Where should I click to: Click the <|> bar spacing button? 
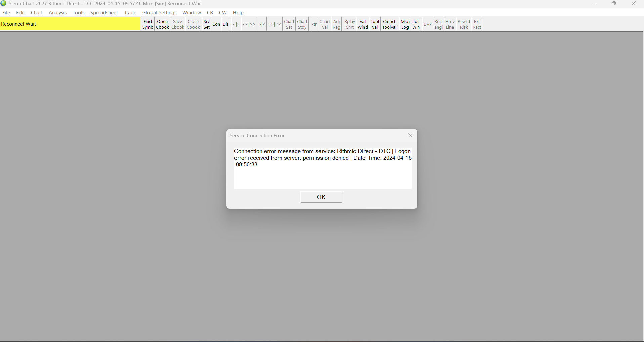point(236,24)
